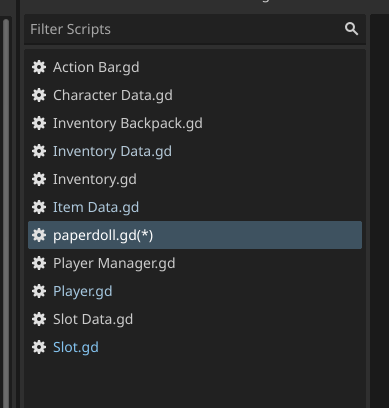Open the Player Manager.gd script
389x408 pixels.
pos(195,263)
